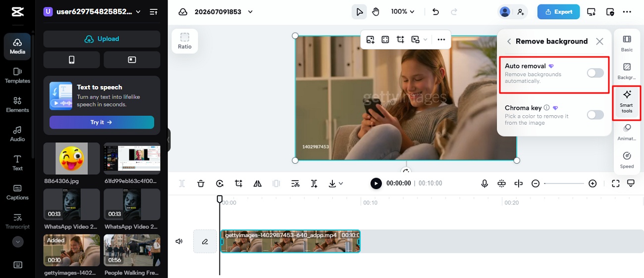The width and height of the screenshot is (644, 278).
Task: Open the user avatar account menu
Action: pos(505,12)
